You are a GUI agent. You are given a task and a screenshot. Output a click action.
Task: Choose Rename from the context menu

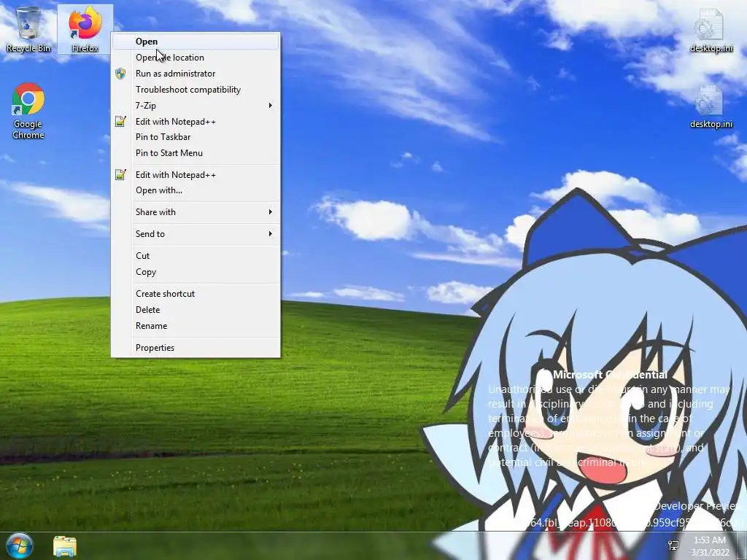click(x=196, y=326)
